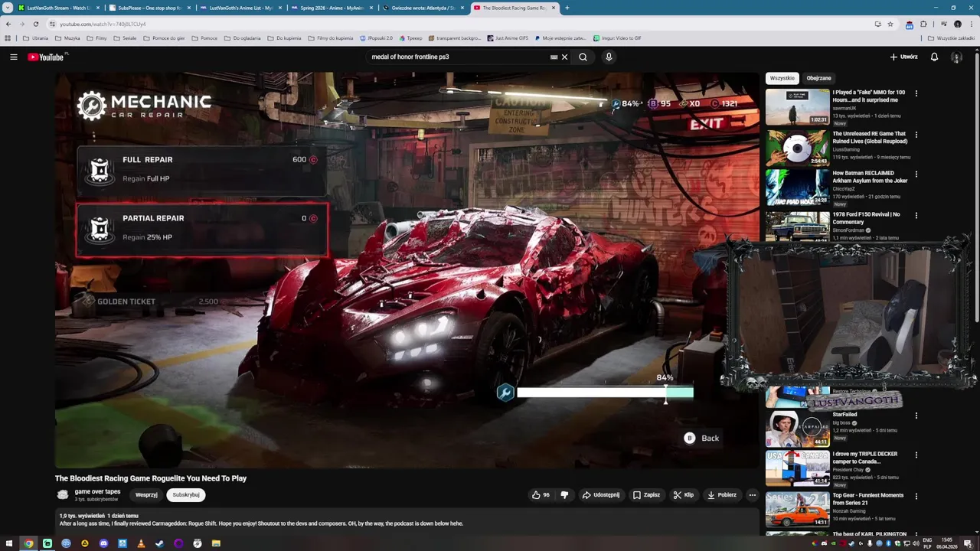Open VLC from the taskbar

[141, 543]
